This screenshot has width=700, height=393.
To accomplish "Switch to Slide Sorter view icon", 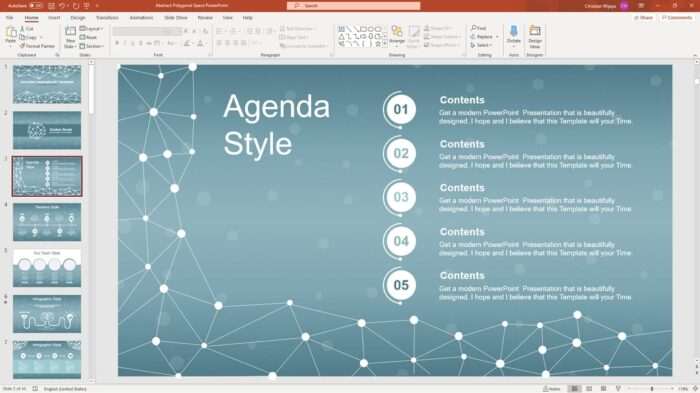I will point(589,389).
